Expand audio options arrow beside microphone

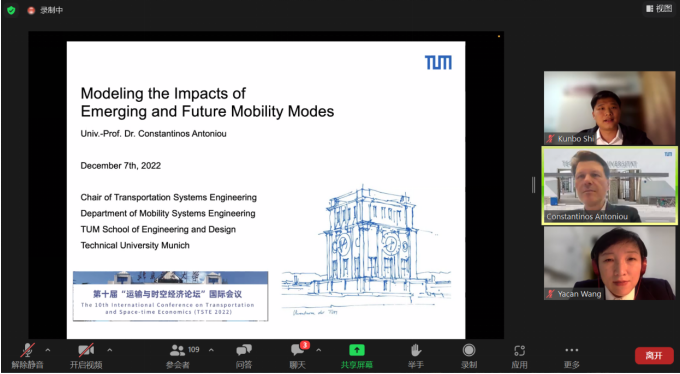48,350
